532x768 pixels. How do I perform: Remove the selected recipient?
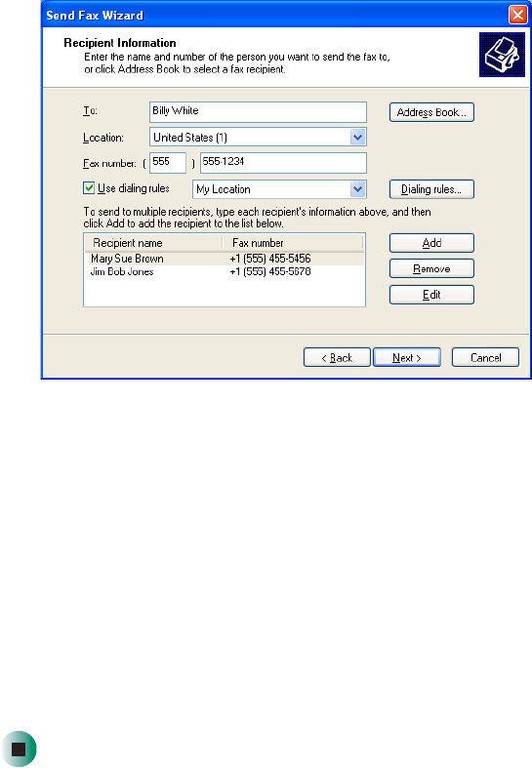point(431,269)
